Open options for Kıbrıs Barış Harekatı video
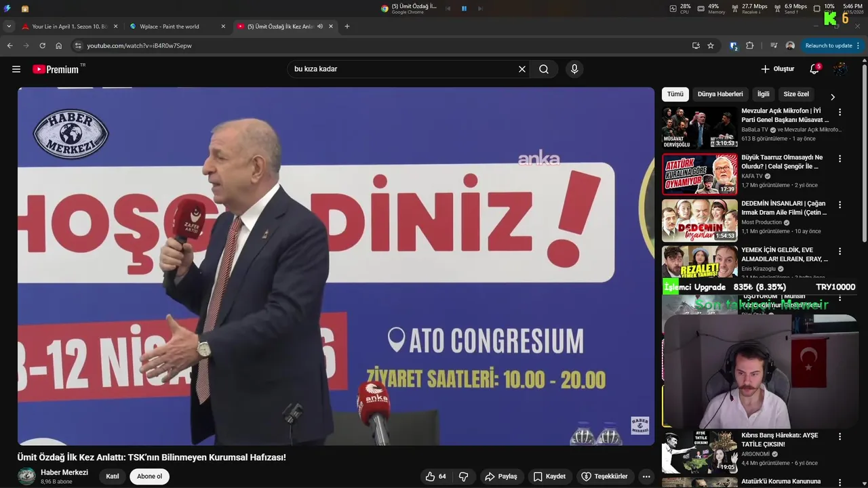This screenshot has height=488, width=868. (x=840, y=436)
